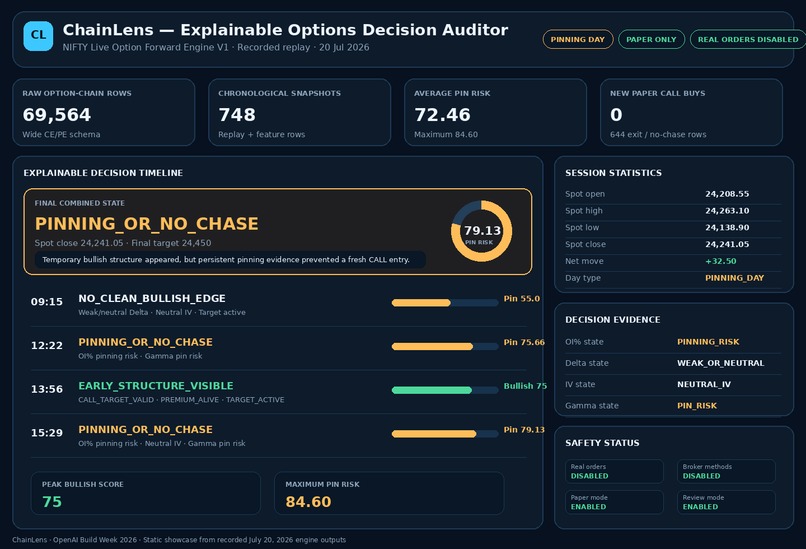Click the Day type PINNING_DAY value
806x549 pixels.
[x=735, y=278]
